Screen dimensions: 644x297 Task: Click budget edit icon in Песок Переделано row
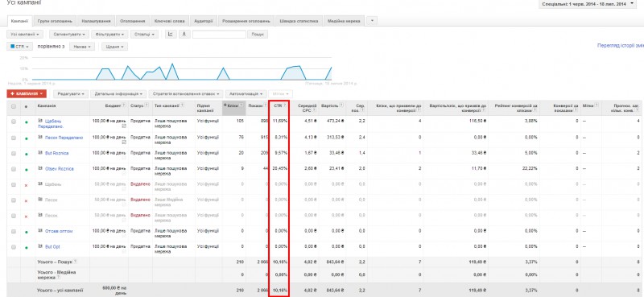coord(124,142)
